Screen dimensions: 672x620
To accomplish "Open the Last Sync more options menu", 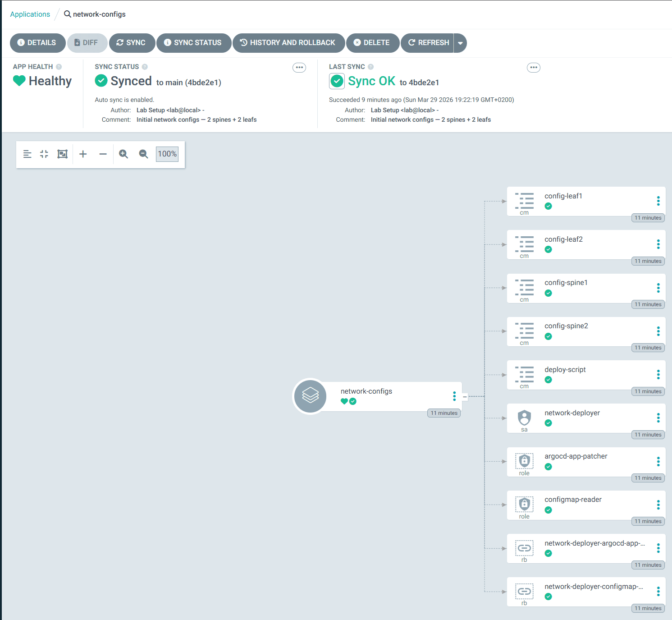I will (x=534, y=68).
